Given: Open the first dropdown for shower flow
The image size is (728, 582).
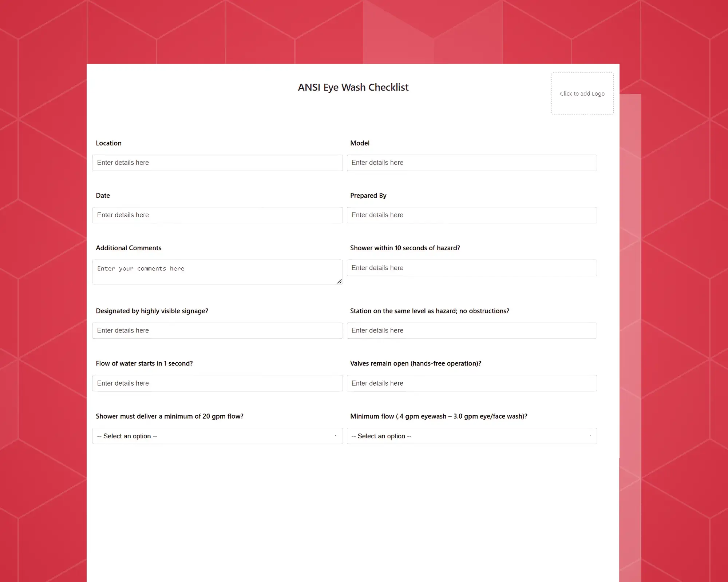Looking at the screenshot, I should 217,435.
